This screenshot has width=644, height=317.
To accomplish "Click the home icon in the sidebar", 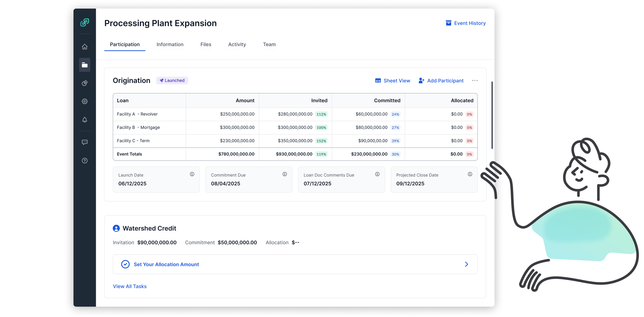I will tap(85, 47).
